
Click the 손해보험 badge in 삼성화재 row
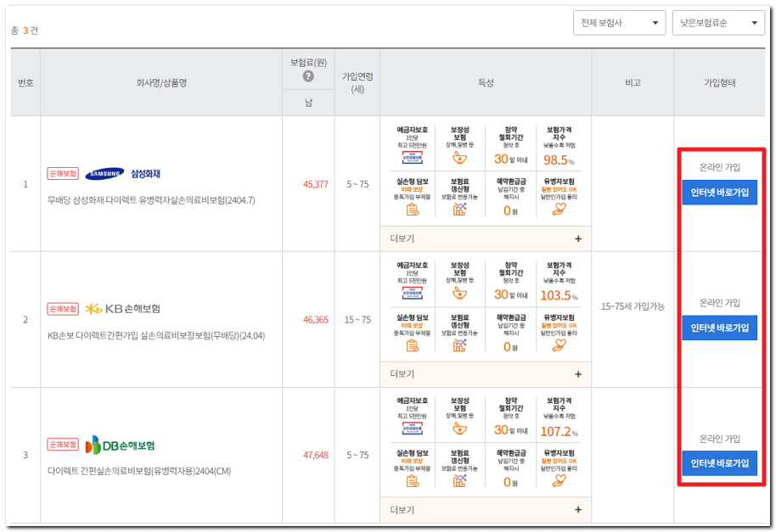(x=63, y=174)
